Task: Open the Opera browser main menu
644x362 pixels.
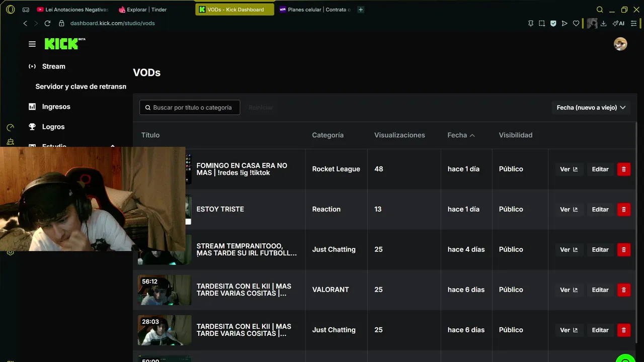Action: coord(11,10)
